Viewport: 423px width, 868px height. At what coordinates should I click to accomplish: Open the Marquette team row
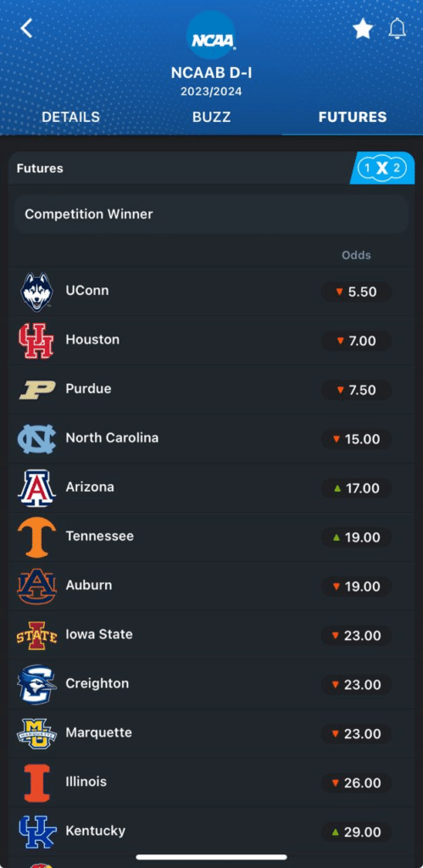coord(212,733)
